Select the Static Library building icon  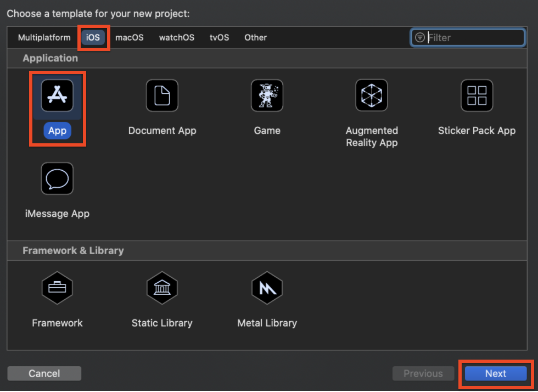[x=162, y=288]
